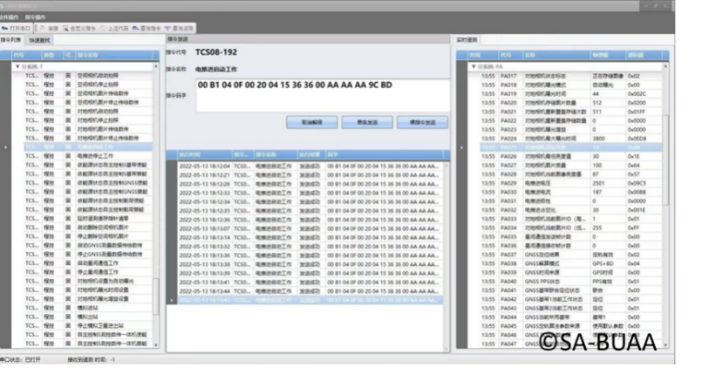Viewport: 716px width, 375px height.
Task: Click scroll-down arrow of command list
Action: click(x=156, y=345)
